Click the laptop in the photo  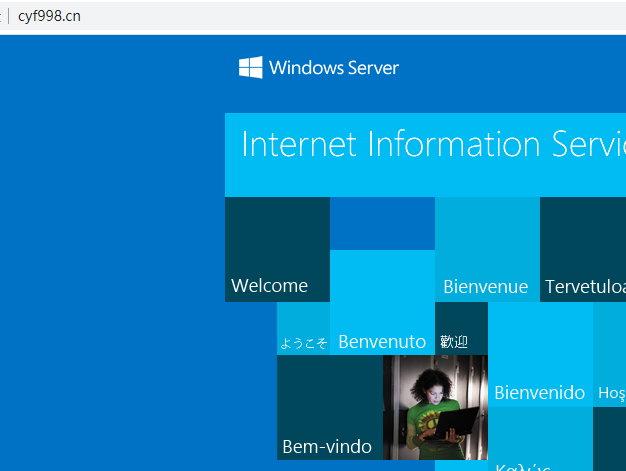tap(455, 420)
